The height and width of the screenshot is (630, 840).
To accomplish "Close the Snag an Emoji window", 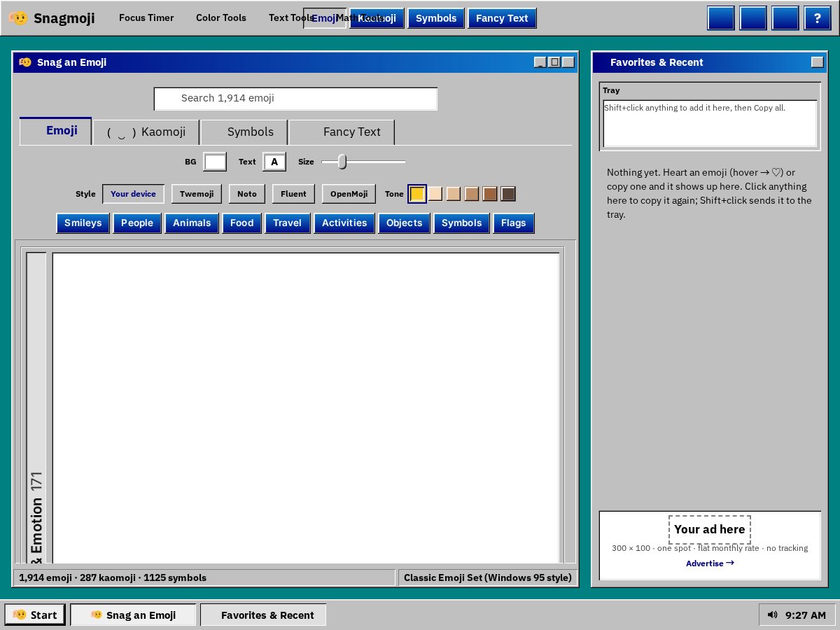I will tap(568, 62).
